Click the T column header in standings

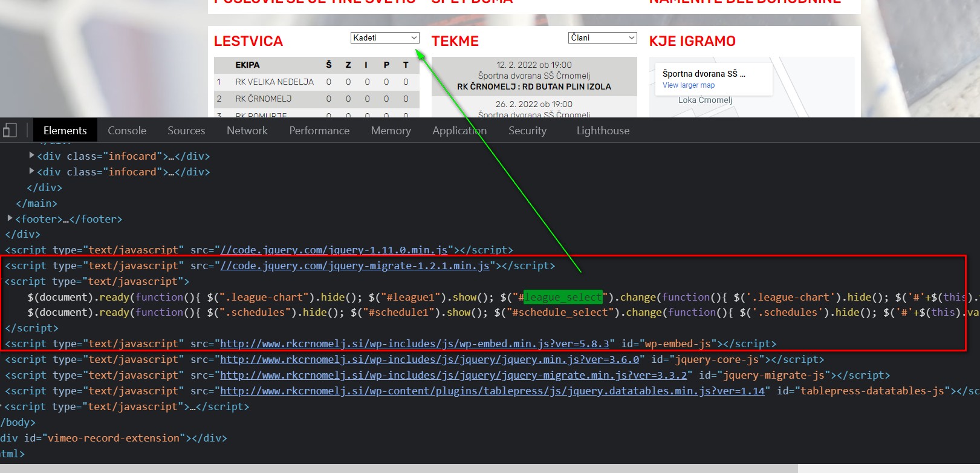click(406, 65)
